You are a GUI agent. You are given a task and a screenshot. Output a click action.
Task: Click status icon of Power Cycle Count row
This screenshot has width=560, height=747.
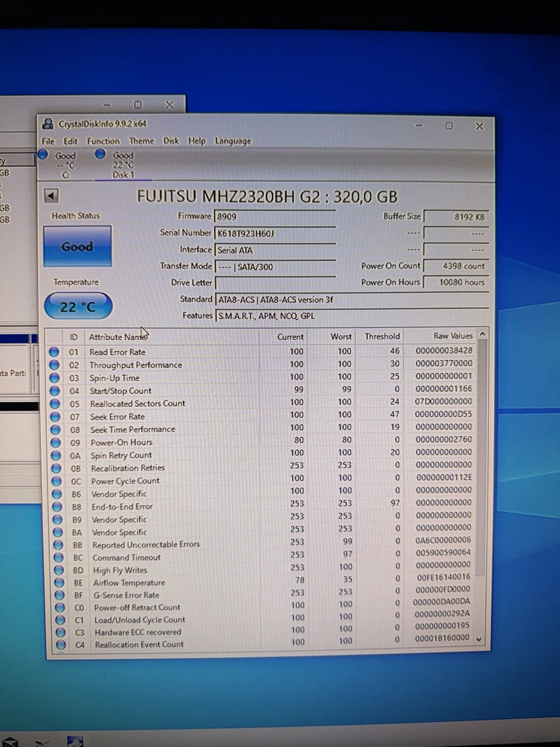click(57, 481)
